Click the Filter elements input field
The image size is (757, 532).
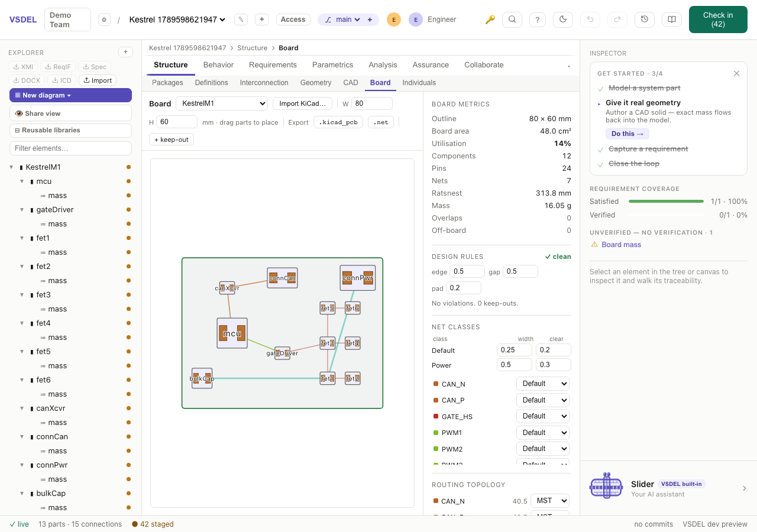(x=70, y=148)
